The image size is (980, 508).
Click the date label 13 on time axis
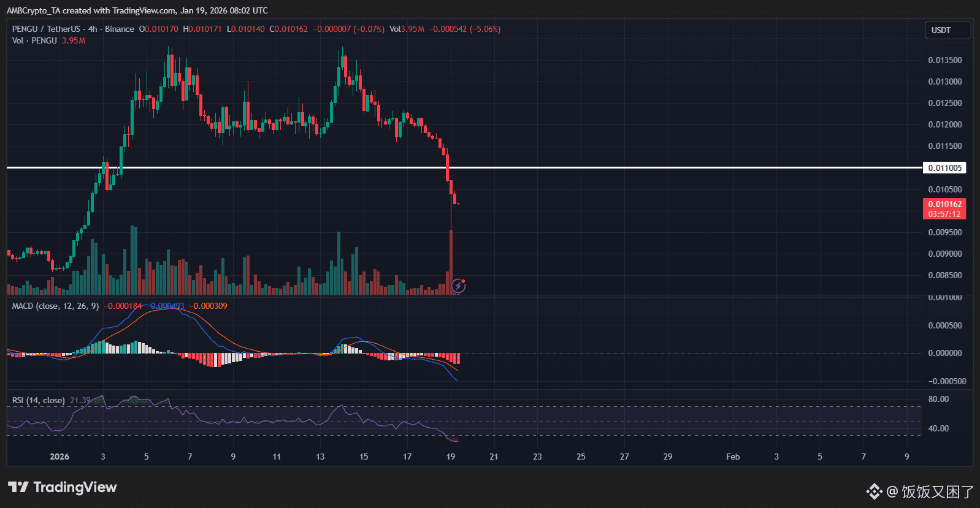(320, 457)
